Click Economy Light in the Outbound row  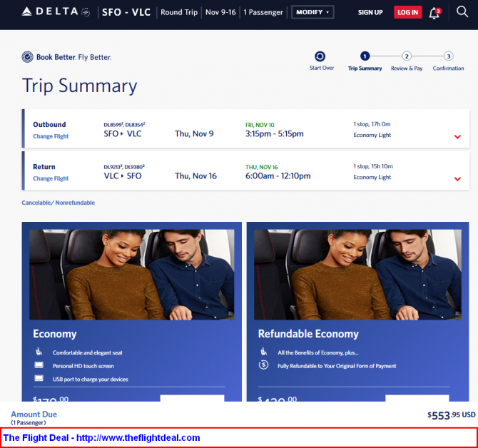click(372, 135)
